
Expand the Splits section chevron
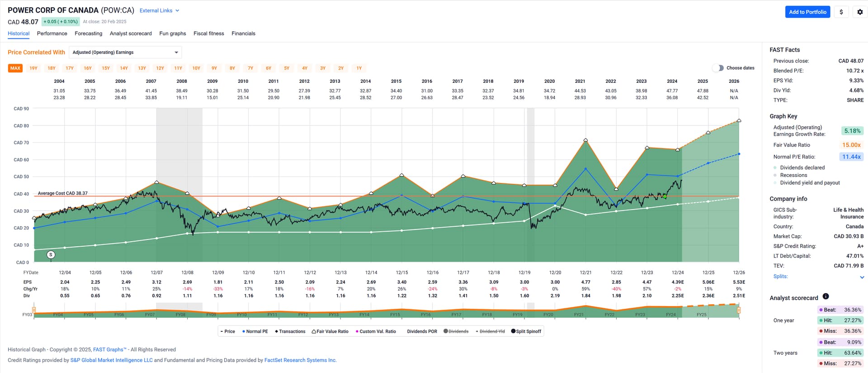click(x=862, y=277)
